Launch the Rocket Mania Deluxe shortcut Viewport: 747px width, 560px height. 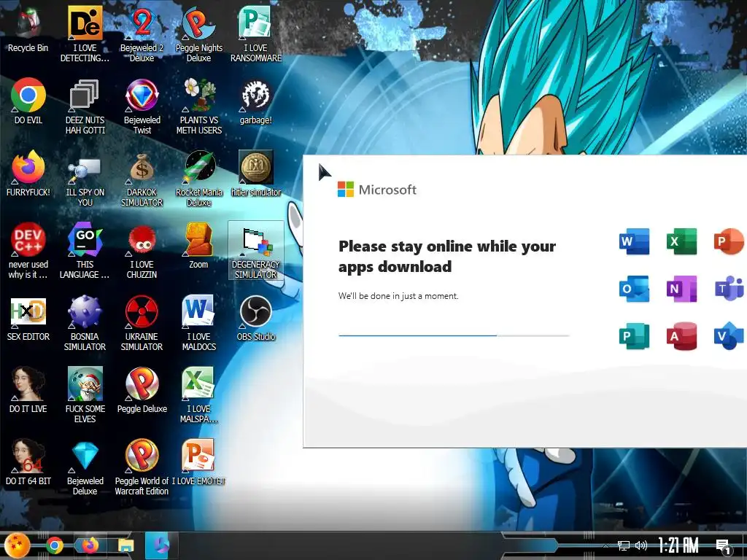point(198,178)
